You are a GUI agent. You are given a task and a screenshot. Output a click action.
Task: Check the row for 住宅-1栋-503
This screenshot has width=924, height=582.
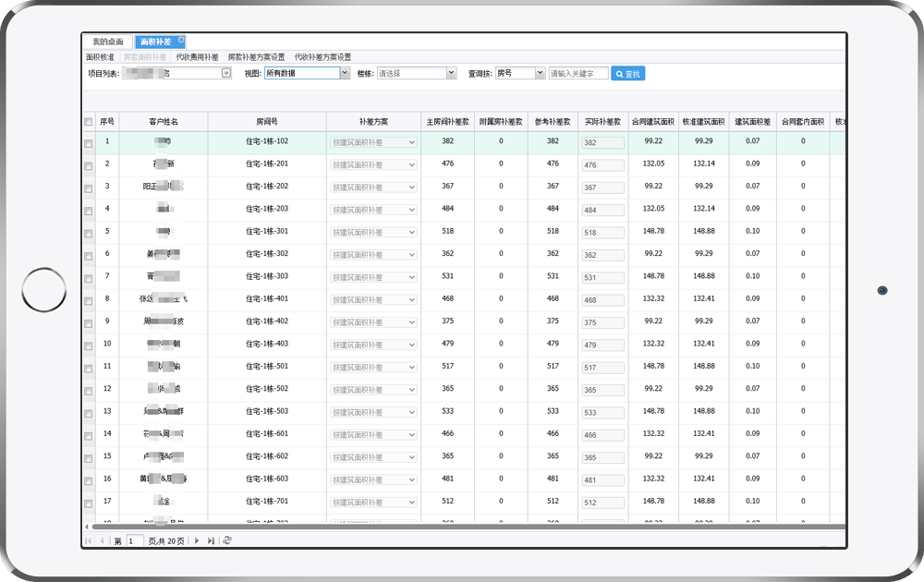pos(89,414)
